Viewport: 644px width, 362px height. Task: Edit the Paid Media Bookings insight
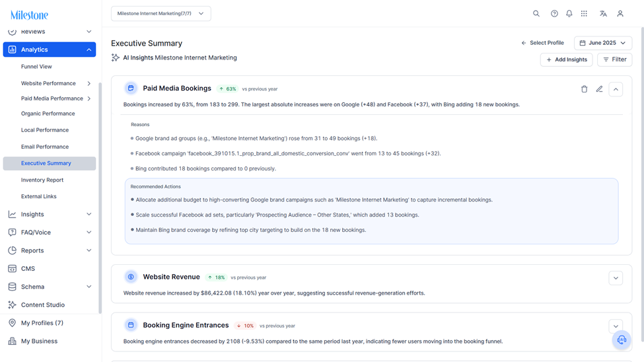pos(599,89)
